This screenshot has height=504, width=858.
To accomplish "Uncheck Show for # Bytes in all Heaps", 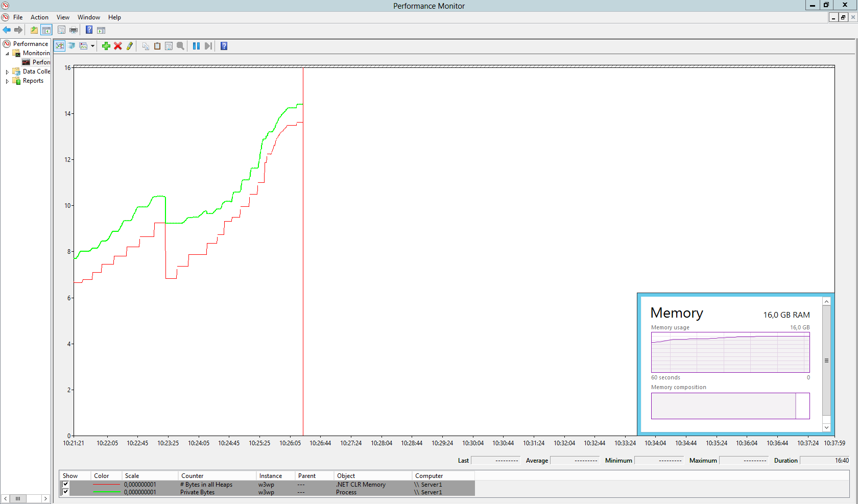I will [65, 484].
